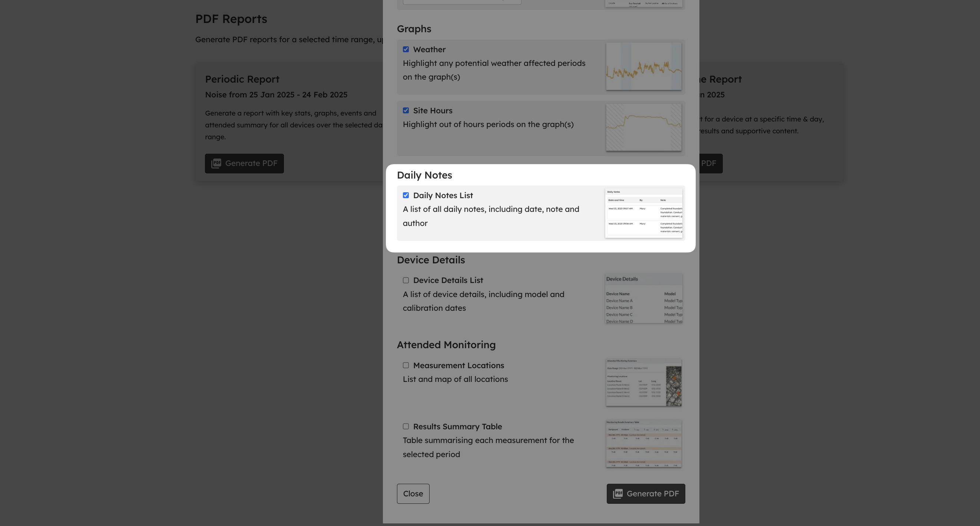Click the Results Summary Table label text
Viewport: 980px width, 526px height.
coord(457,427)
